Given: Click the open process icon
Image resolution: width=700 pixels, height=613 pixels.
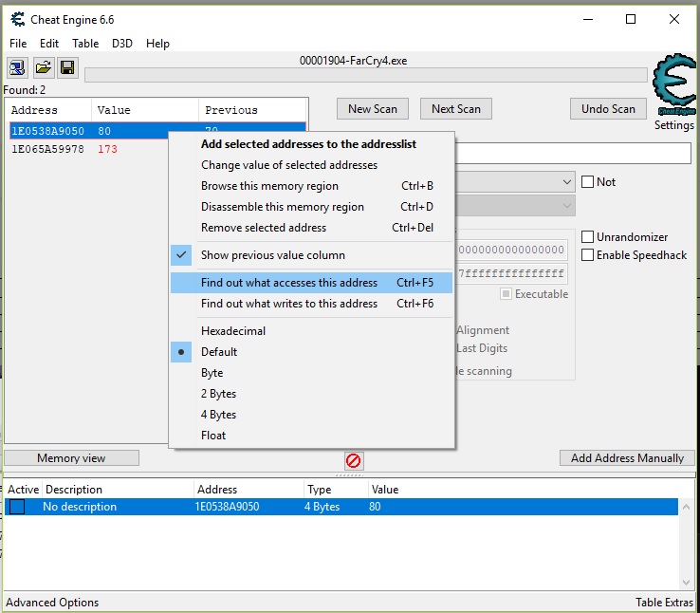Looking at the screenshot, I should click(x=18, y=67).
